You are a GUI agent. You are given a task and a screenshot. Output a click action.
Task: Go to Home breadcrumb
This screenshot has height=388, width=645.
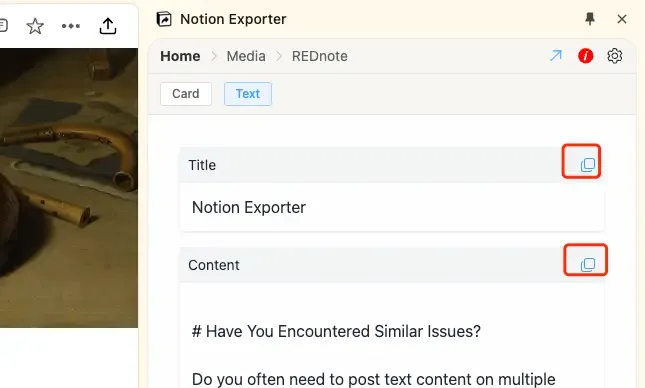pos(180,56)
